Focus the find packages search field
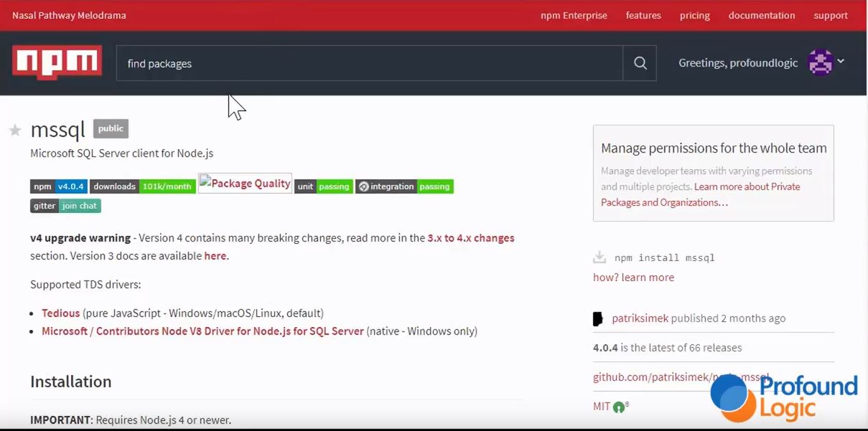 coord(370,63)
